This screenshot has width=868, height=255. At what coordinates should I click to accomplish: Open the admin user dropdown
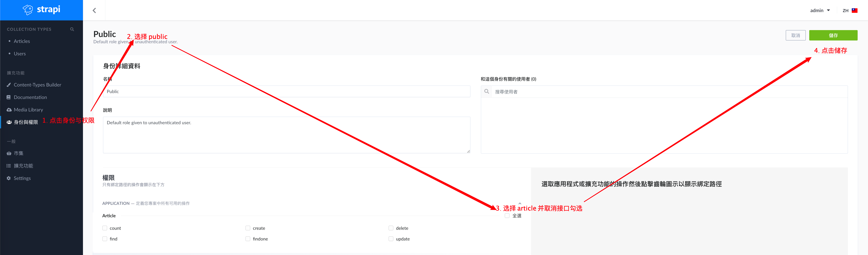click(x=819, y=10)
